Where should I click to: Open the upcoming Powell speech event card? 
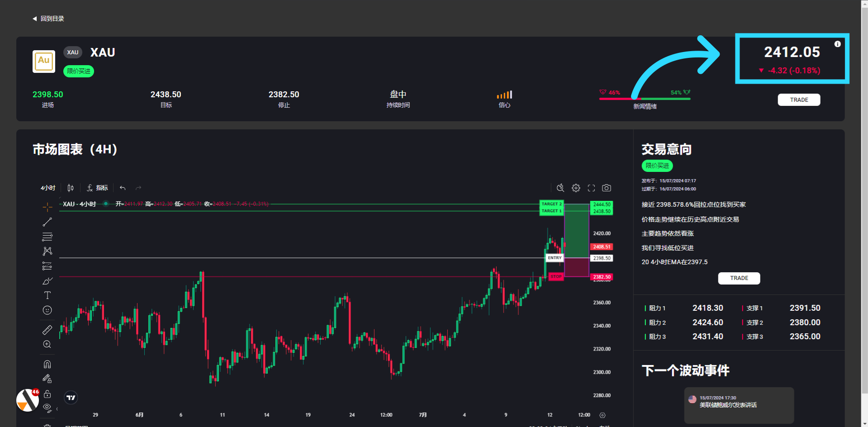(739, 405)
